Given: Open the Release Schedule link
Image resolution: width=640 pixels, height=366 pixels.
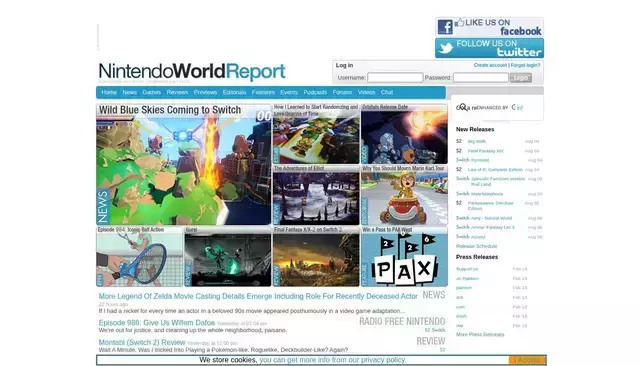Looking at the screenshot, I should coord(476,246).
